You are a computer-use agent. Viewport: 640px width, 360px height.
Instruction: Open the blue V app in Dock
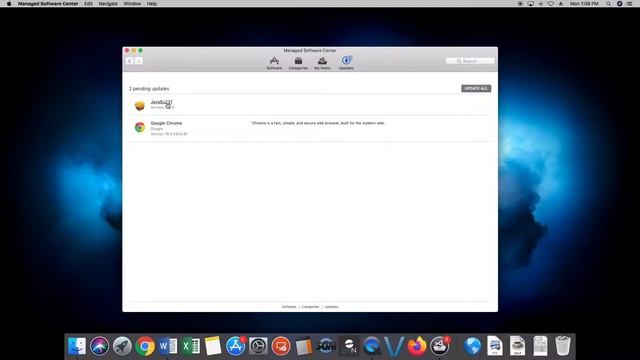pyautogui.click(x=394, y=346)
